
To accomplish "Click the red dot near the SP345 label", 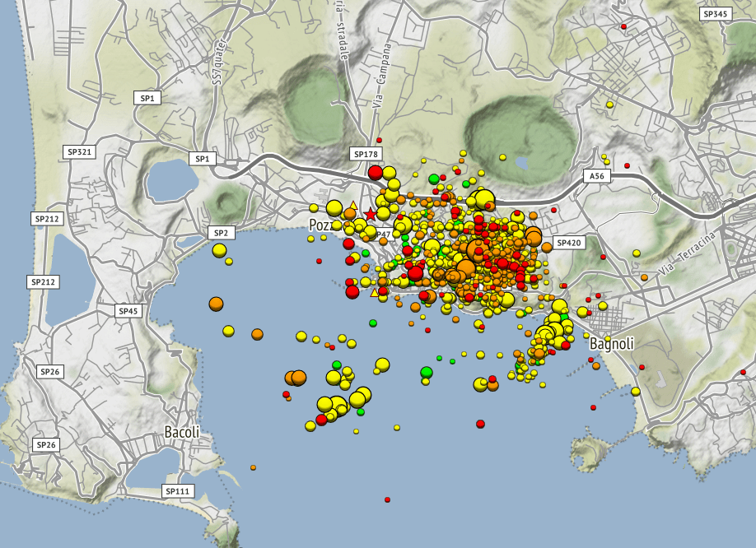I will (623, 26).
